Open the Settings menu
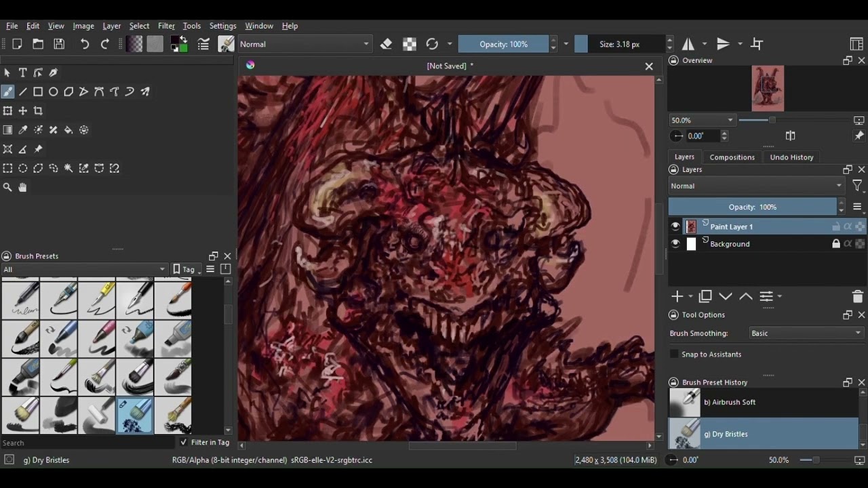 point(222,26)
